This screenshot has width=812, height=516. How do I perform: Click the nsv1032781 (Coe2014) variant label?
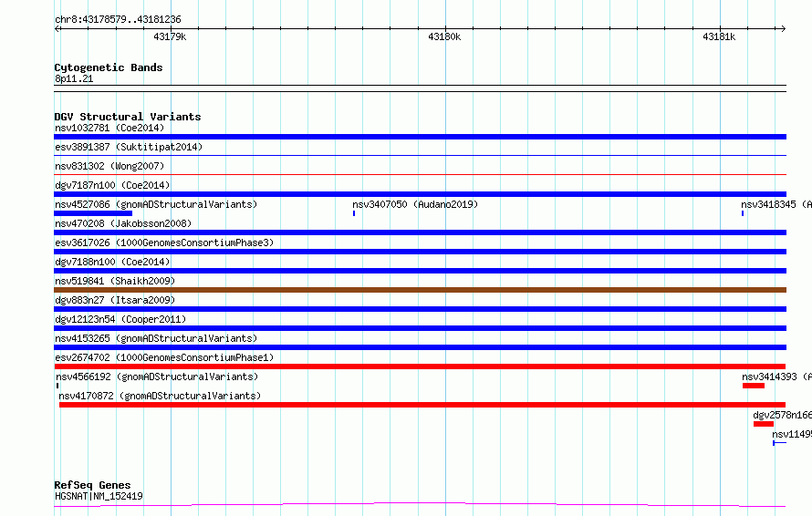click(x=109, y=128)
